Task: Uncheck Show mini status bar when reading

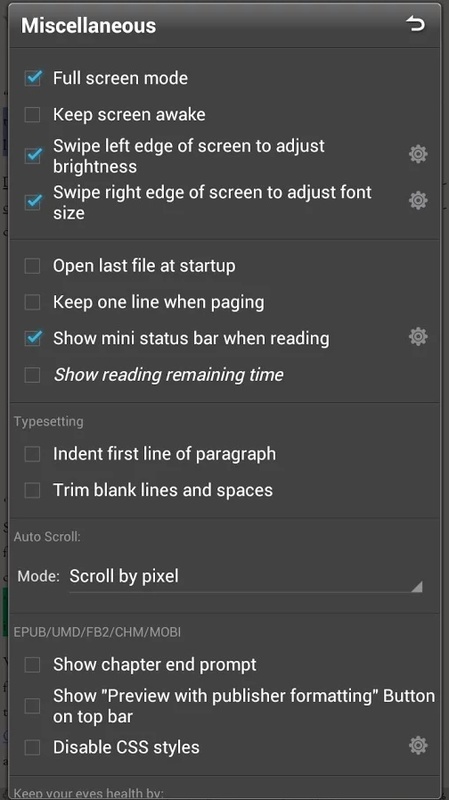Action: (x=33, y=338)
